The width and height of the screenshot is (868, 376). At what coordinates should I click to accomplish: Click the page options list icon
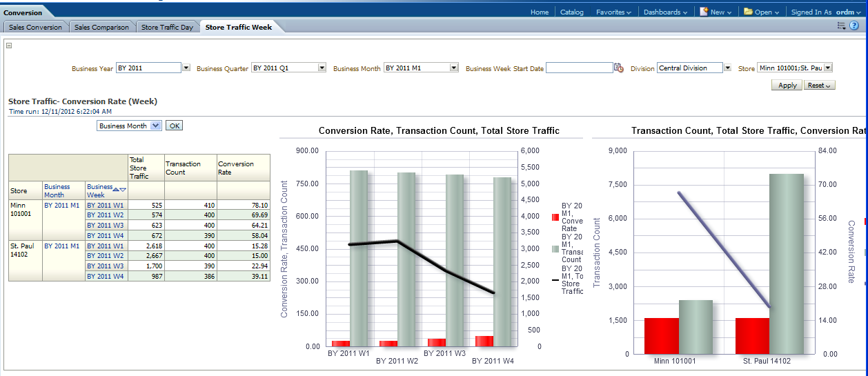coord(841,26)
